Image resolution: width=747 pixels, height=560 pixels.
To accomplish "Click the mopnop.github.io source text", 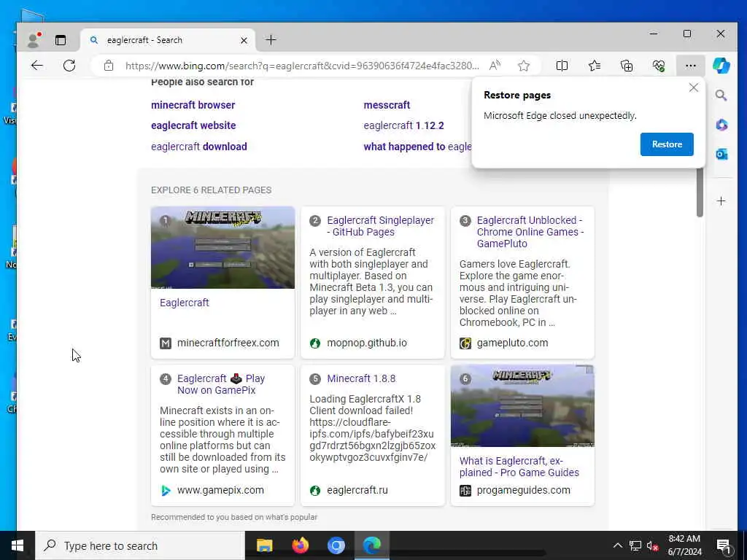I will tap(367, 343).
